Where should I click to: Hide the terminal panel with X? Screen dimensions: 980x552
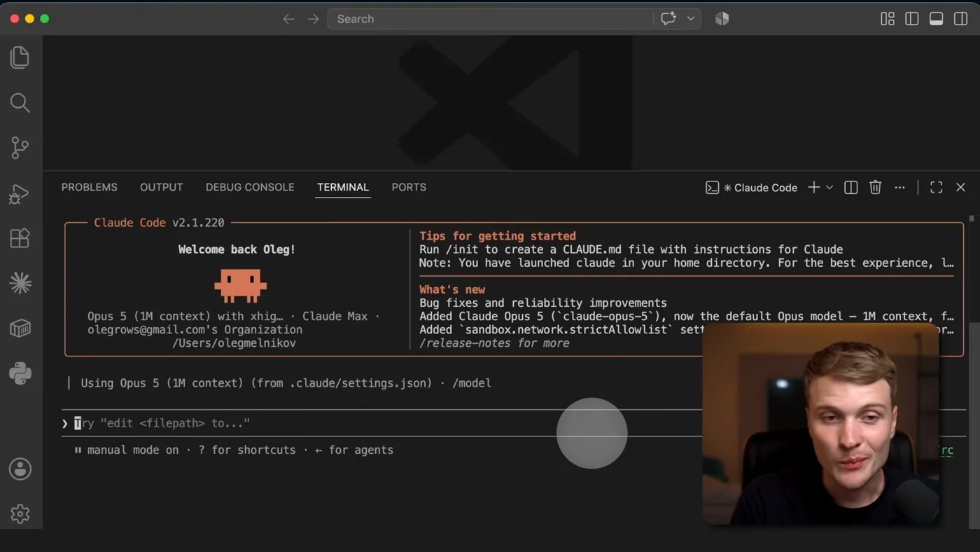tap(960, 187)
